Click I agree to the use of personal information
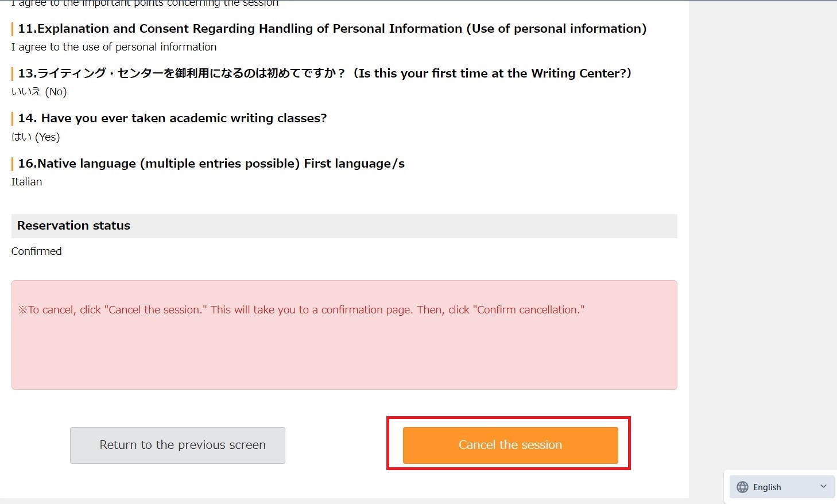Image resolution: width=837 pixels, height=504 pixels. click(114, 46)
